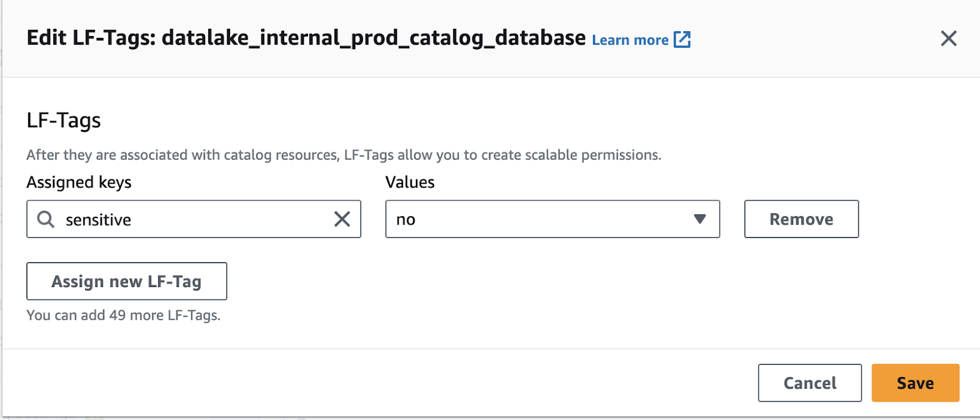Click the current value no in Values

[405, 220]
